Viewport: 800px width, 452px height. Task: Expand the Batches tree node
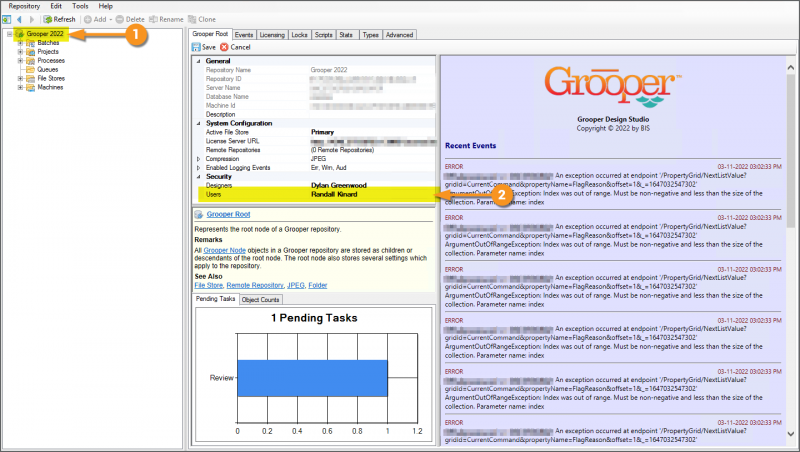(x=20, y=43)
